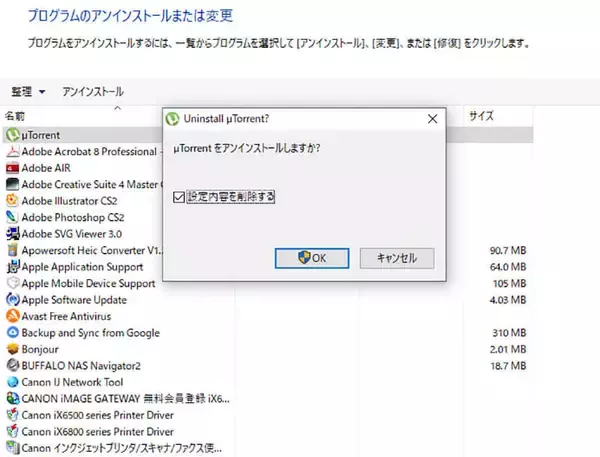Click the 名前 column header to sort
The width and height of the screenshot is (600, 457).
(x=18, y=116)
